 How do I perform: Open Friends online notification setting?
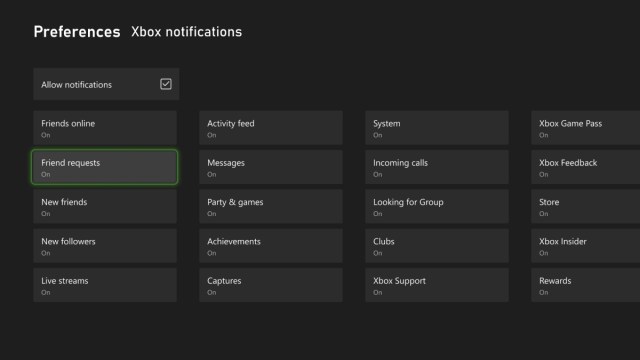click(x=105, y=128)
